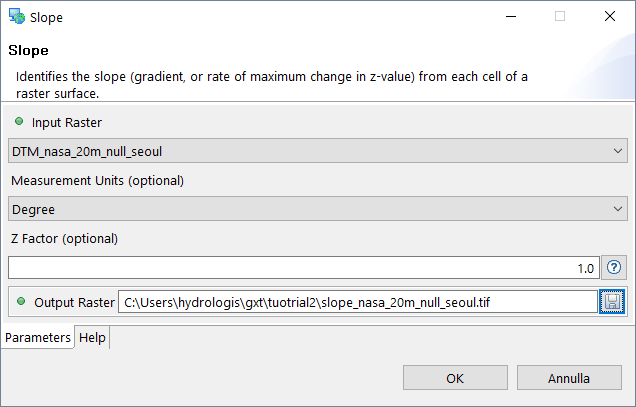This screenshot has height=407, width=636.
Task: Click the Input Raster label text
Action: tap(68, 122)
